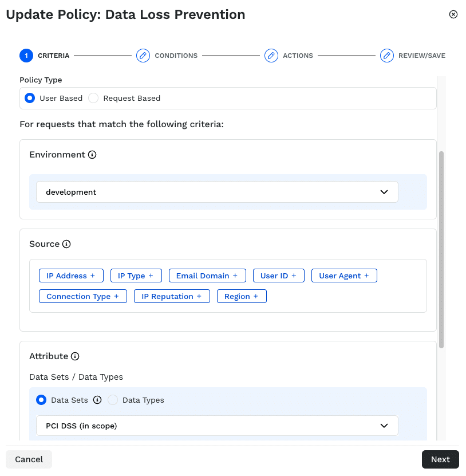Image resolution: width=466 pixels, height=476 pixels.
Task: Expand the PCI DSS (in scope) dropdown
Action: coord(217,426)
